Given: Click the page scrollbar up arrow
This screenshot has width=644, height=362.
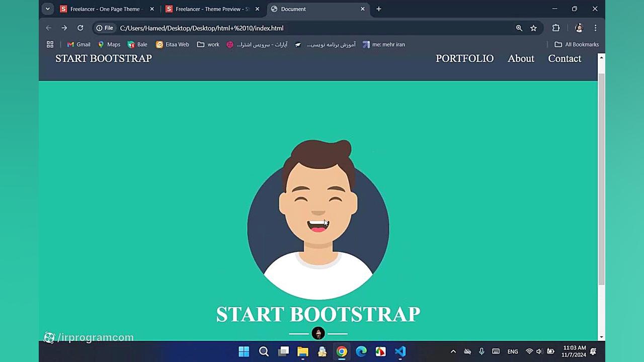Looking at the screenshot, I should click(601, 58).
